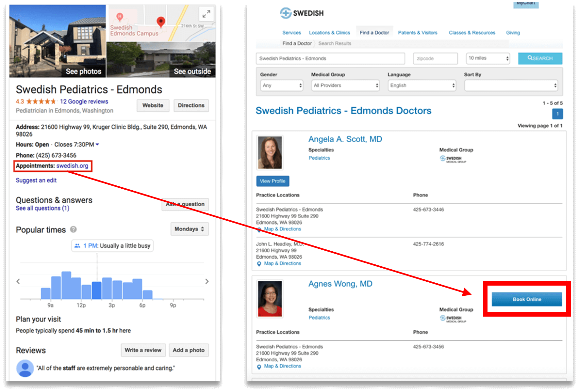Open the Popular times help question mark
This screenshot has height=392, width=579.
click(74, 229)
